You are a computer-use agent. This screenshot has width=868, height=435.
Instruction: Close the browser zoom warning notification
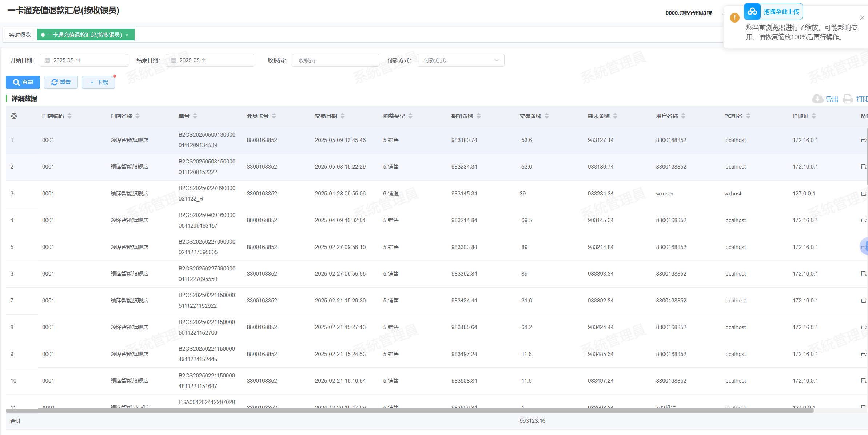tap(862, 18)
